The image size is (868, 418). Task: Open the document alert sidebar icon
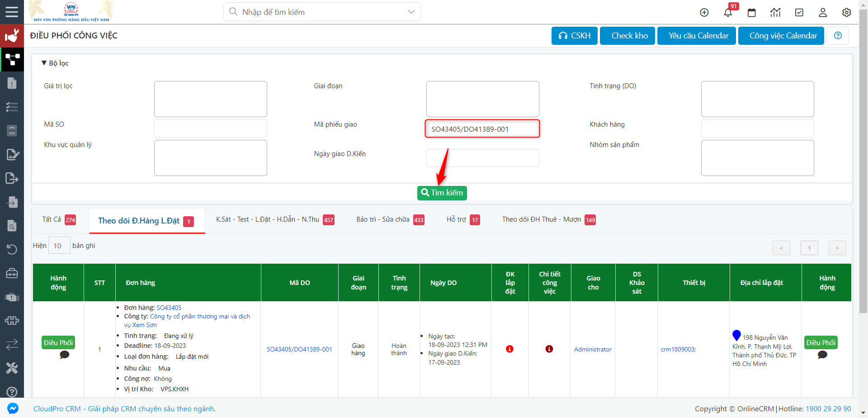[12, 83]
